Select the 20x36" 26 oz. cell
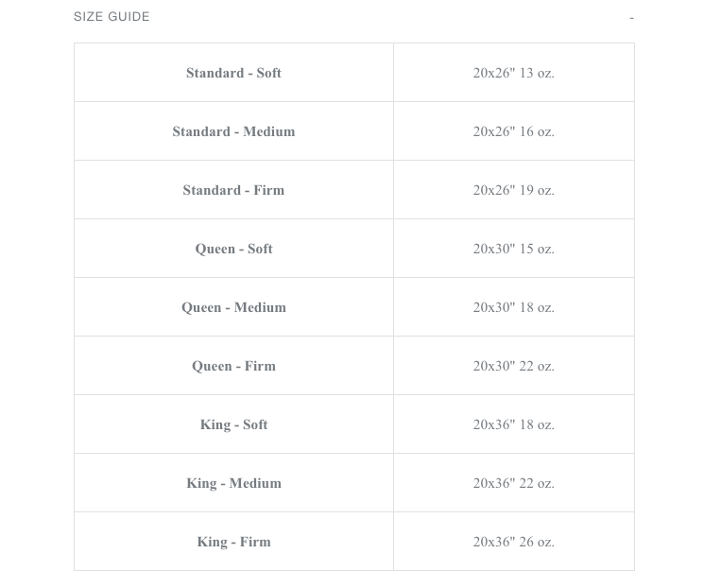The width and height of the screenshot is (721, 588). pyautogui.click(x=513, y=542)
